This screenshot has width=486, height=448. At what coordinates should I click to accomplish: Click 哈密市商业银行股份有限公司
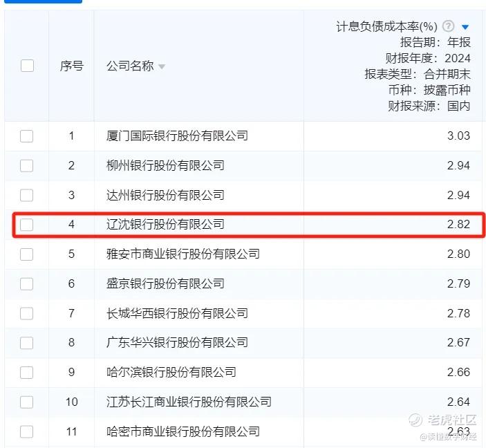tap(183, 431)
